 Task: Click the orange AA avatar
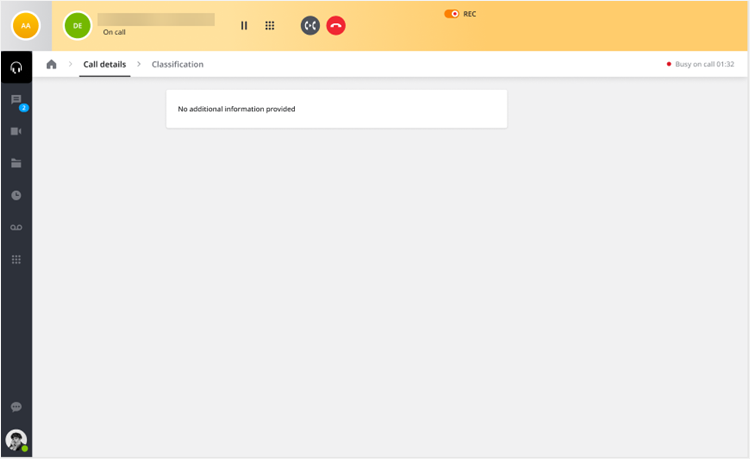pyautogui.click(x=26, y=26)
